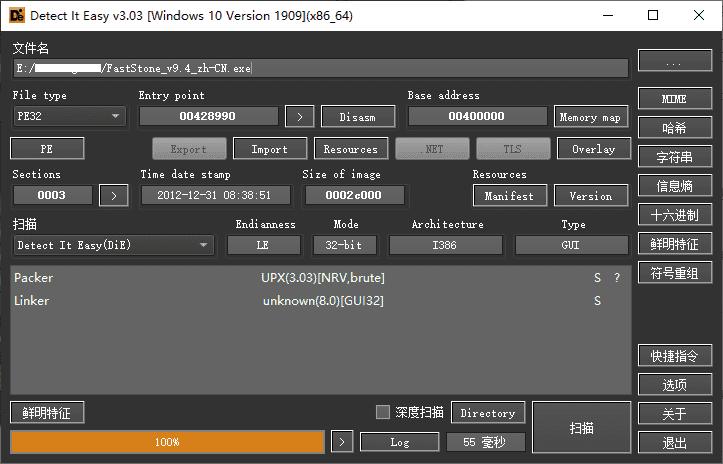Enable the 深度扫描 deep scan checkbox
The image size is (723, 464).
point(382,412)
